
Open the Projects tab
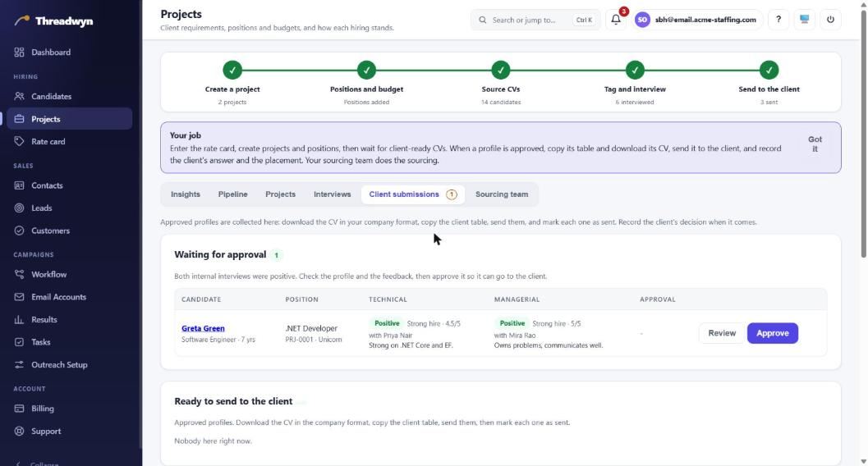click(280, 194)
